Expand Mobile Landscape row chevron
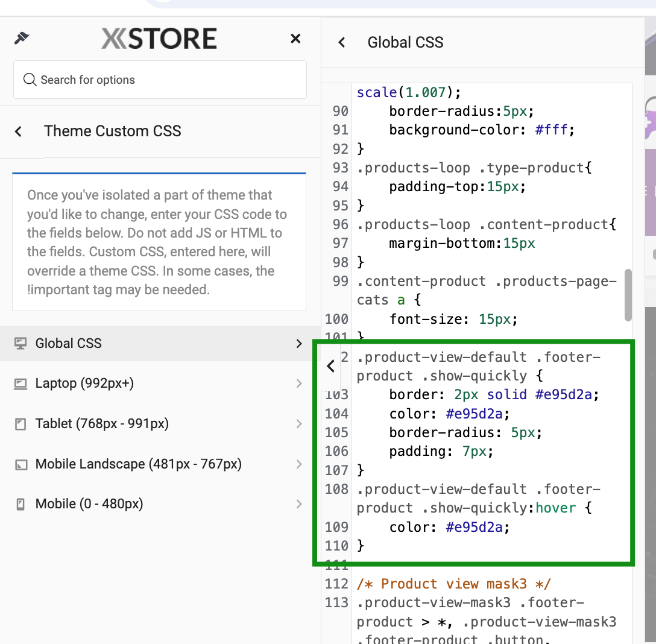Screen dimensions: 656x644 click(298, 464)
